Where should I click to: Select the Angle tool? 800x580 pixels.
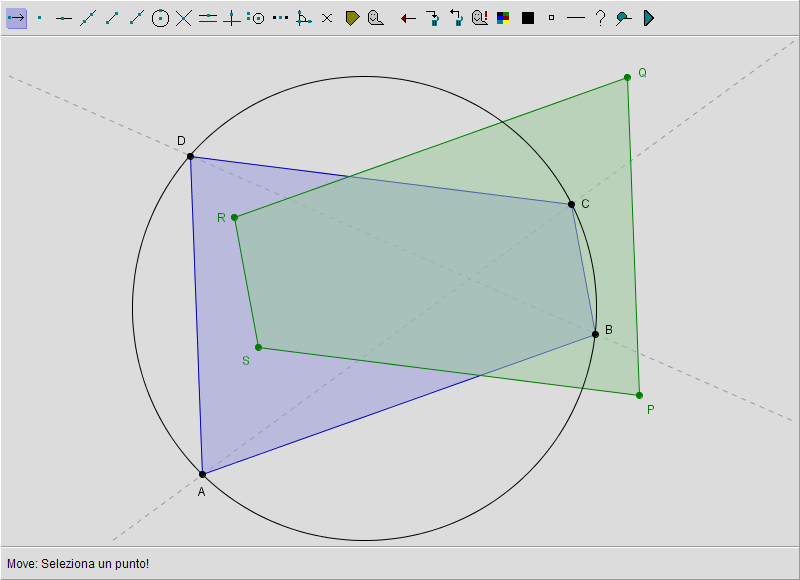(304, 18)
